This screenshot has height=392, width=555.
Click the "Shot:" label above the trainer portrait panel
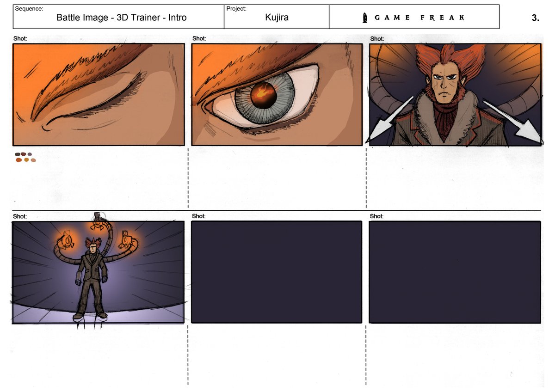(377, 38)
